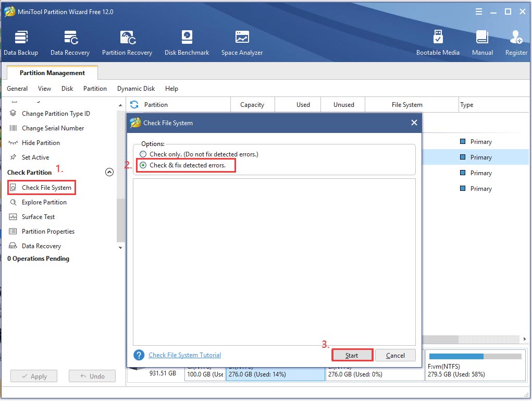Viewport: 532px width, 401px height.
Task: Refresh the partition list
Action: (x=134, y=105)
